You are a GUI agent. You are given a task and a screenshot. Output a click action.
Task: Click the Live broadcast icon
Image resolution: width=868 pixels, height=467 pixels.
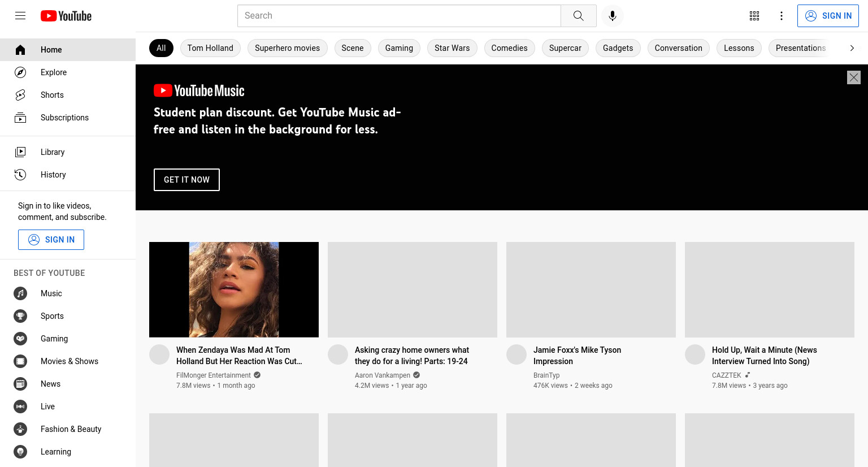20,407
